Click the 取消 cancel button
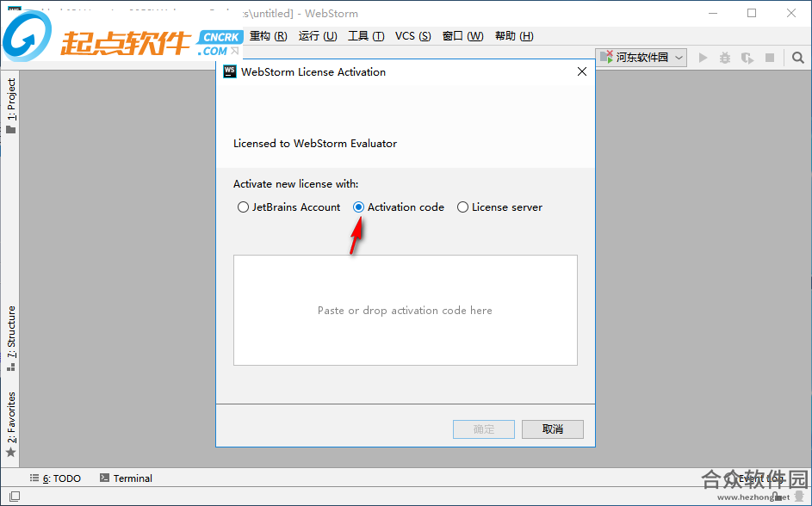812x506 pixels. pos(553,429)
